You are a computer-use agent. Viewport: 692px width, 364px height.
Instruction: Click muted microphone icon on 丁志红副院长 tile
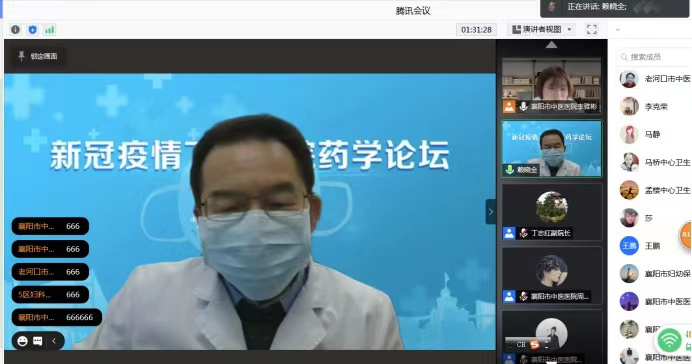[523, 233]
